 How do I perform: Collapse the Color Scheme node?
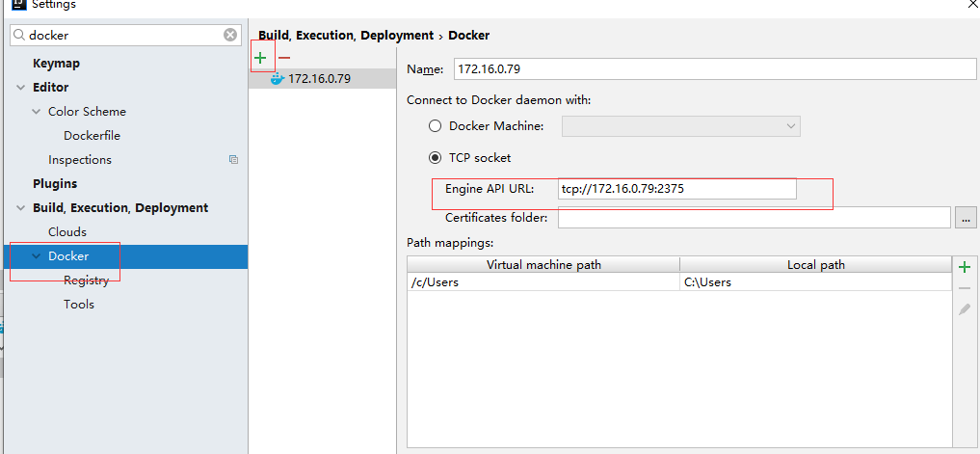click(x=37, y=112)
